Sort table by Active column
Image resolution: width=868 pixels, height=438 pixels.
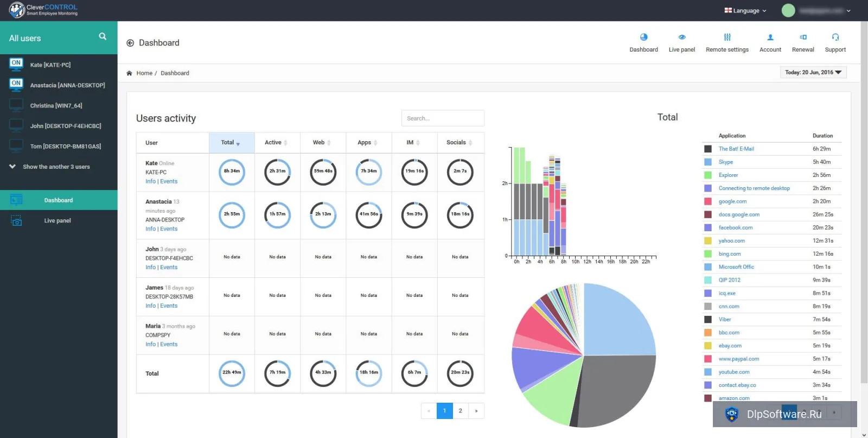coord(277,143)
